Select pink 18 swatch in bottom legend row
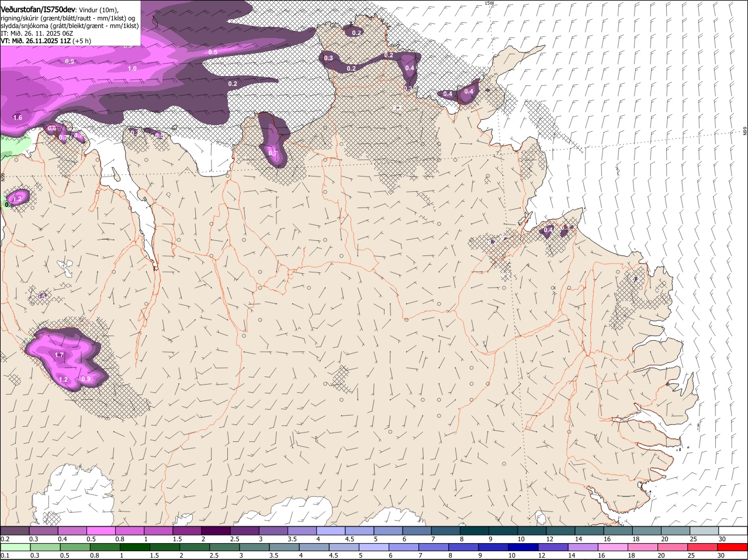 click(643, 547)
